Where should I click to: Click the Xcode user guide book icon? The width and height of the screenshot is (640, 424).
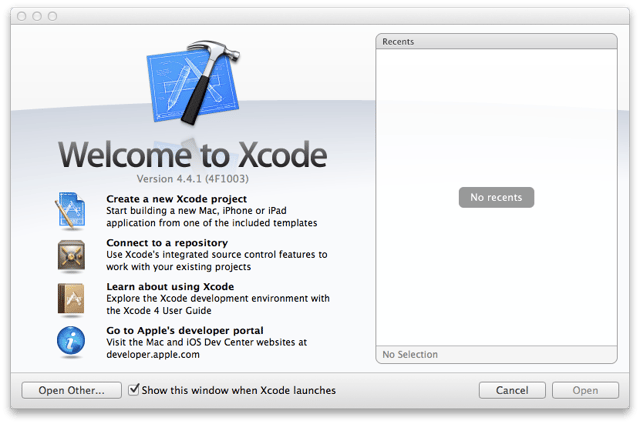coord(71,300)
